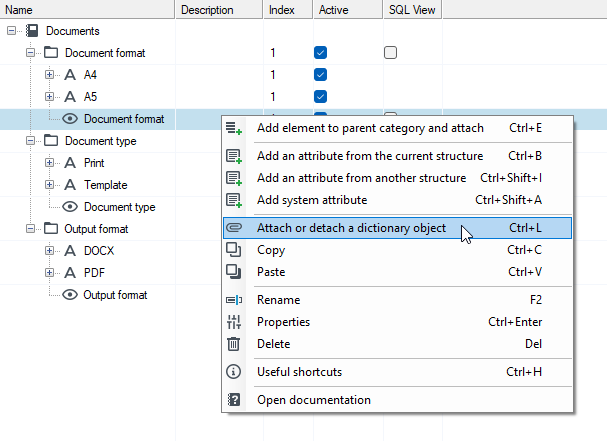
Task: Click the icon beside 'Add an attribute from another structure'
Action: point(234,178)
